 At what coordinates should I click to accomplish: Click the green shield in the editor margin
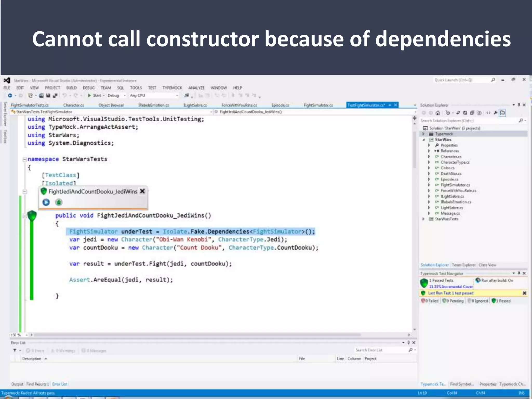click(x=32, y=216)
